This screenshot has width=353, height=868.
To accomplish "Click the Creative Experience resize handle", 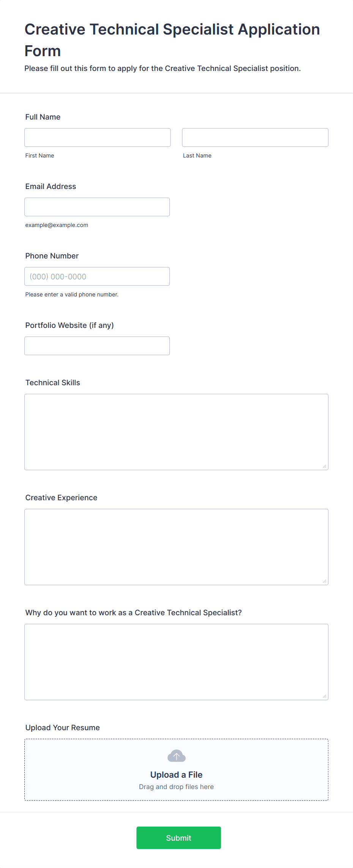I will pyautogui.click(x=325, y=581).
